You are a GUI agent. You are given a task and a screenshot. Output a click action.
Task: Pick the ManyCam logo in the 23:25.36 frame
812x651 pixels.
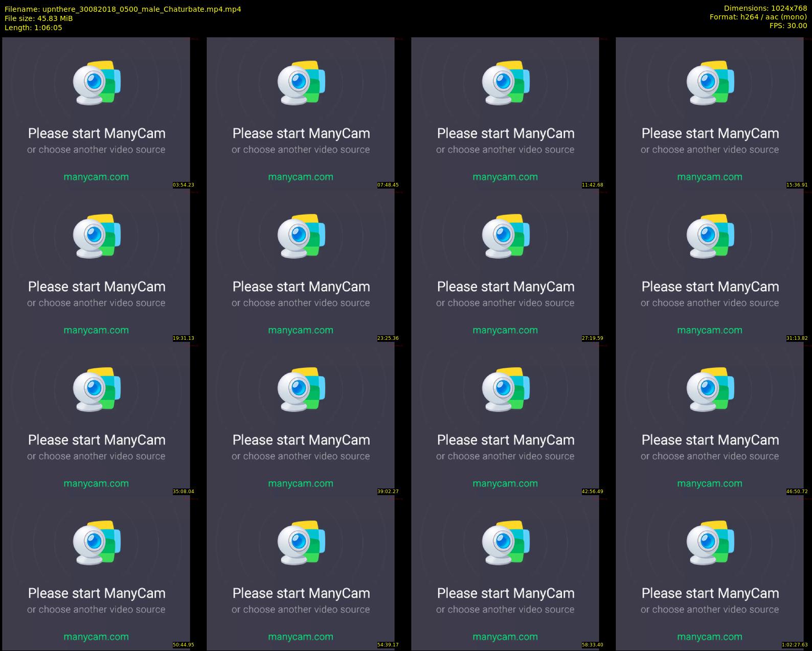point(301,236)
